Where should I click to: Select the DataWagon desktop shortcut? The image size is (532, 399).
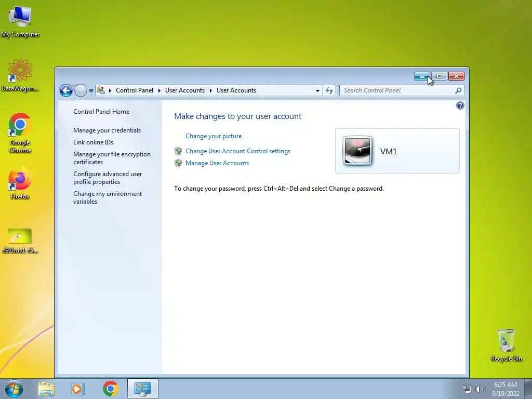(x=20, y=75)
